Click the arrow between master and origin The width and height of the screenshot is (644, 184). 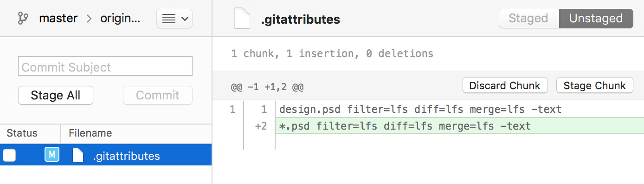point(89,19)
